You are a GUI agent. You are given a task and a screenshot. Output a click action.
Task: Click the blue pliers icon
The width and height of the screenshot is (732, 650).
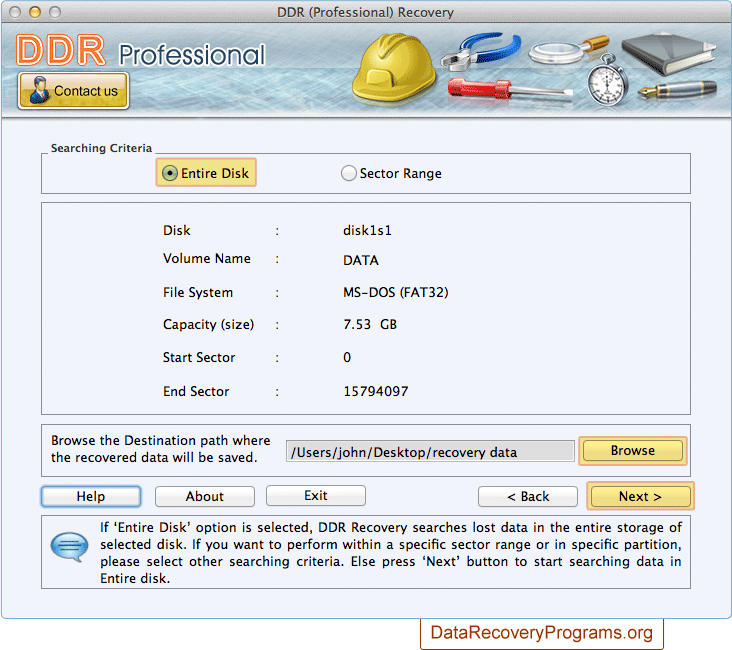481,50
